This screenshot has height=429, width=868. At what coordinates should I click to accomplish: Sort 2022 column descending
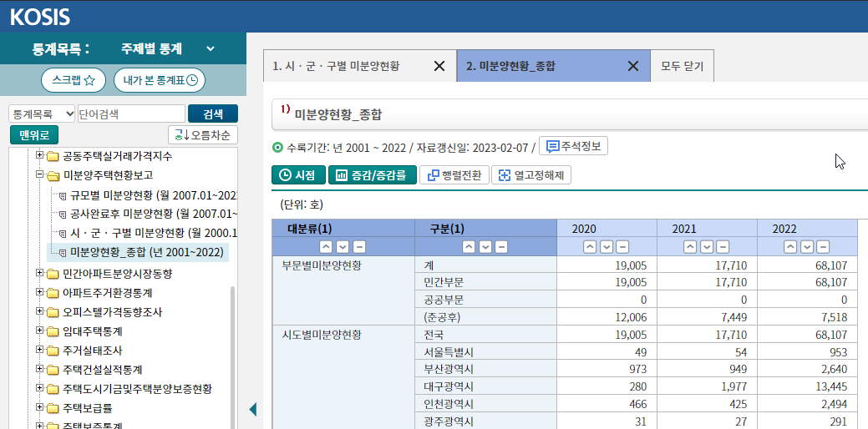click(807, 247)
